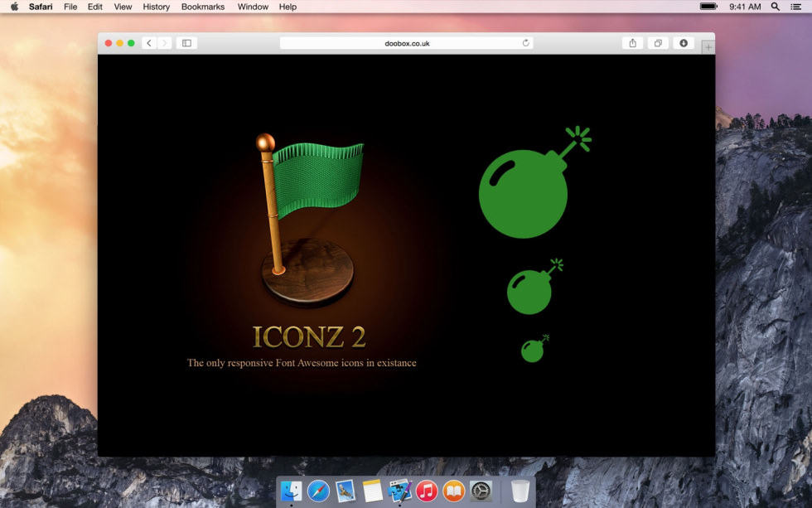812x508 pixels.
Task: Zoom Safari window with green button
Action: (131, 43)
